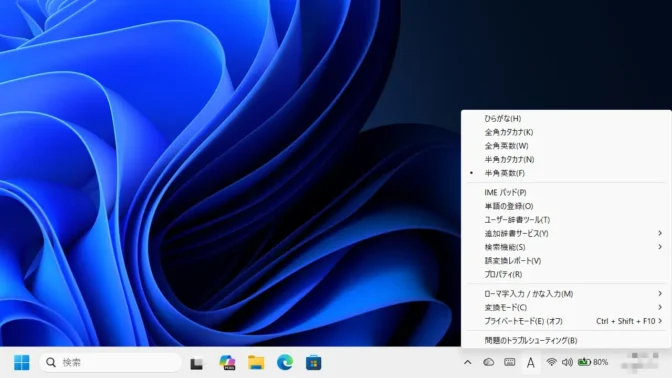Click the battery 80% indicator

pos(593,363)
